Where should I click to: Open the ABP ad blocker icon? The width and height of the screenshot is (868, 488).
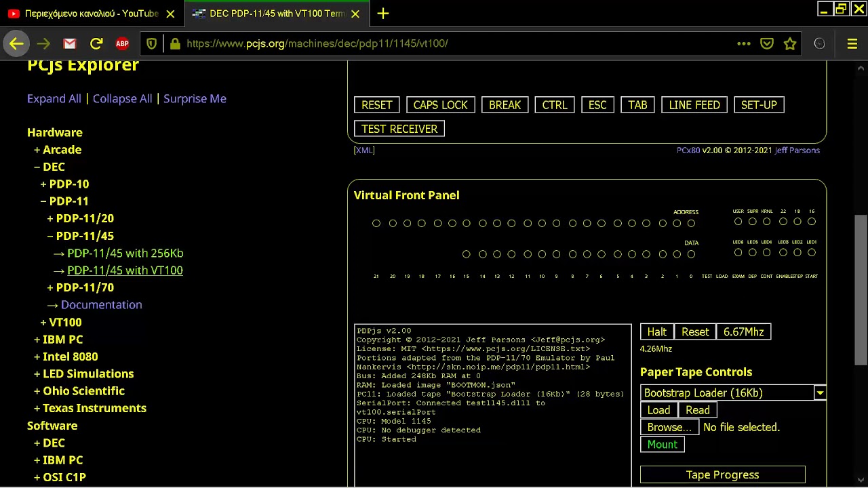point(122,43)
